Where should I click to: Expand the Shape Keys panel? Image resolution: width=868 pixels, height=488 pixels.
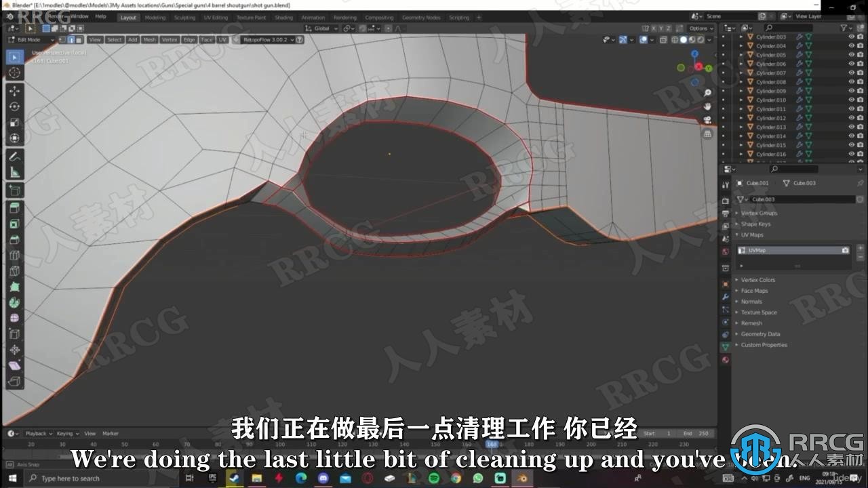click(x=755, y=224)
